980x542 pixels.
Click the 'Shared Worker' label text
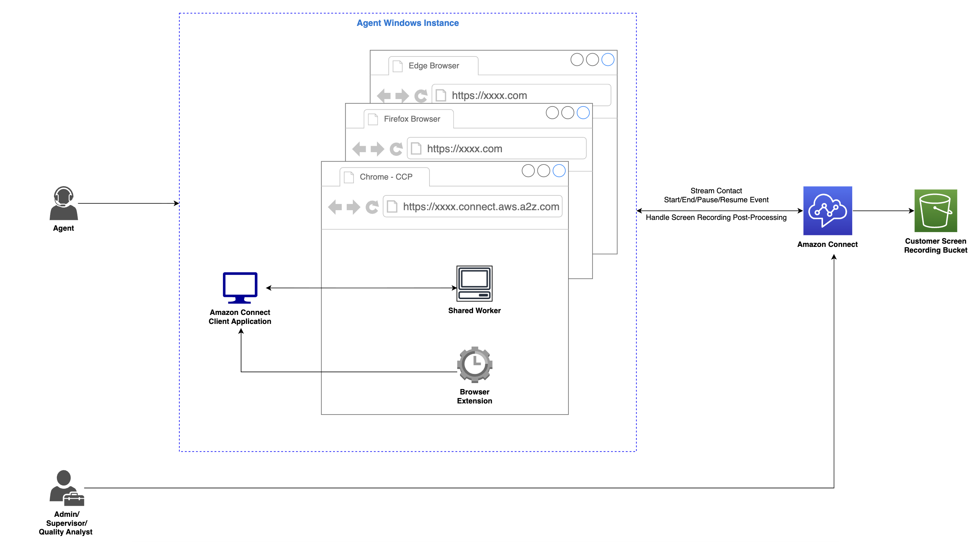[475, 310]
